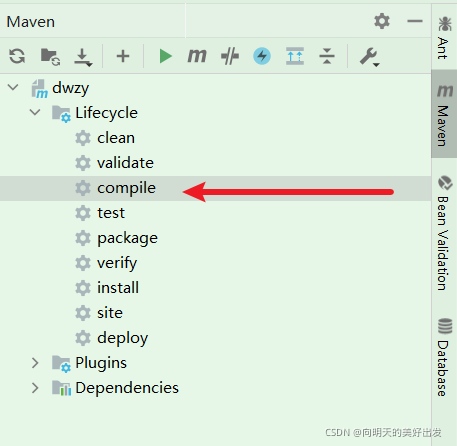The height and width of the screenshot is (446, 457).
Task: Click the gear icon beside clean
Action: (x=83, y=138)
